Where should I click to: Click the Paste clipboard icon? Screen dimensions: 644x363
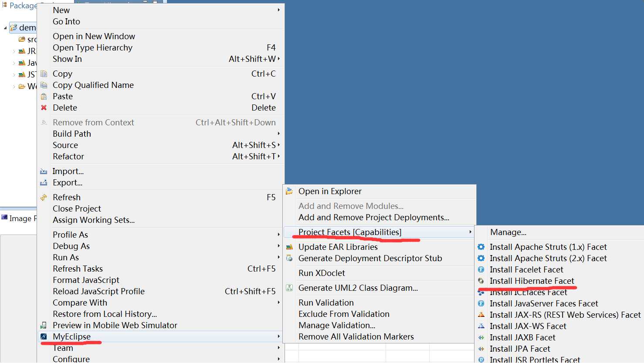pos(44,96)
